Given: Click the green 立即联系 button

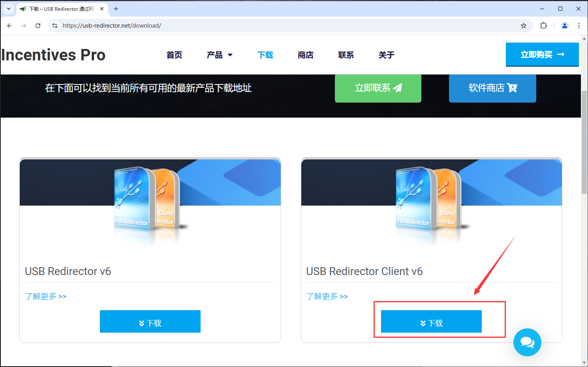Looking at the screenshot, I should (x=378, y=88).
